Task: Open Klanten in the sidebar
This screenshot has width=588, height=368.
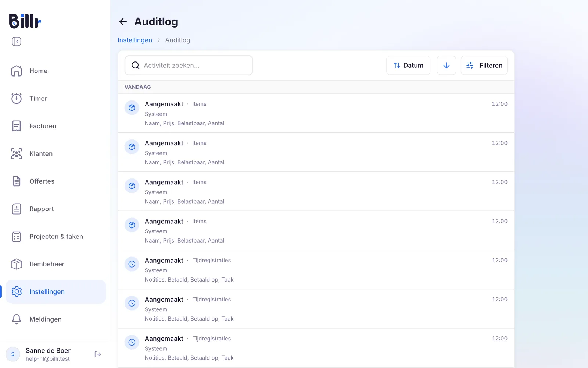Action: pyautogui.click(x=56, y=154)
